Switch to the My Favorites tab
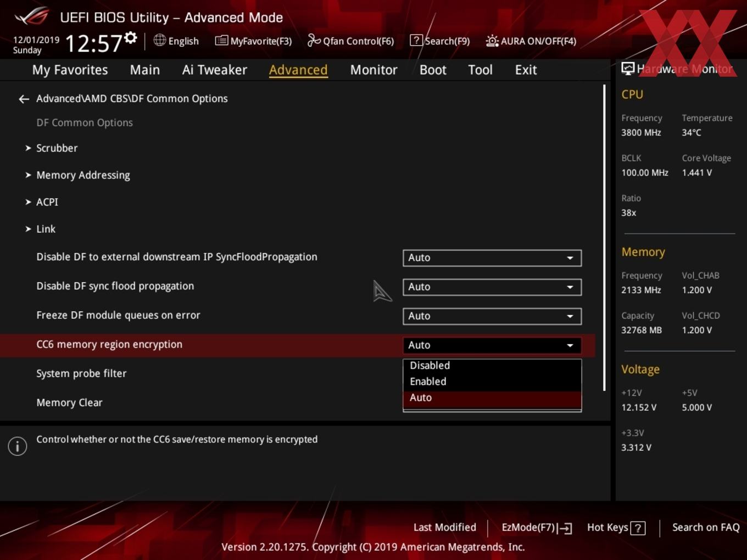 click(70, 70)
